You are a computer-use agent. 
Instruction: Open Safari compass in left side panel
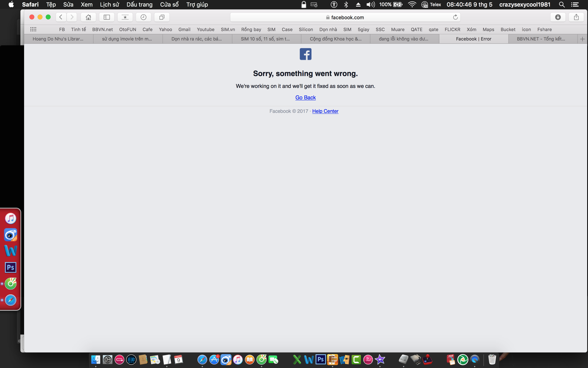tap(10, 300)
